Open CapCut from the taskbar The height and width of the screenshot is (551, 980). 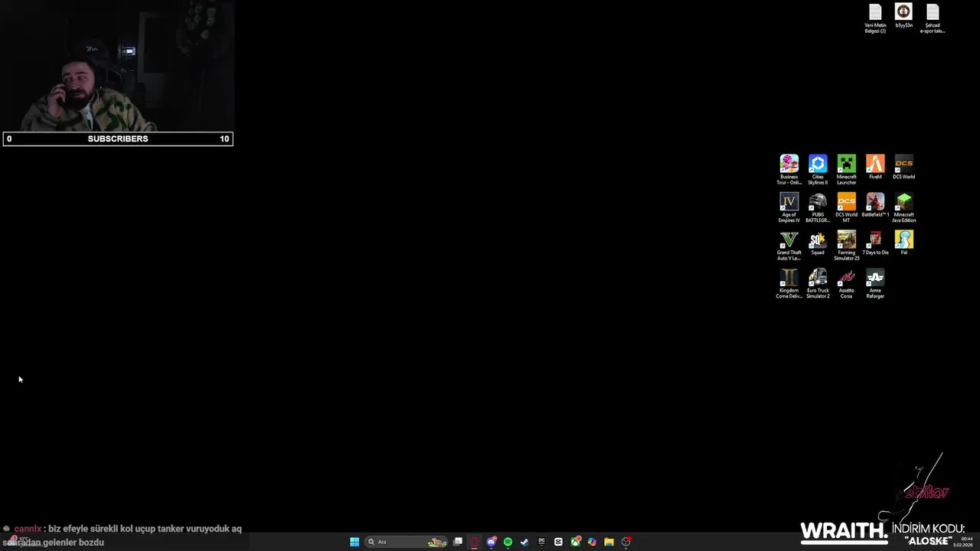pos(558,542)
